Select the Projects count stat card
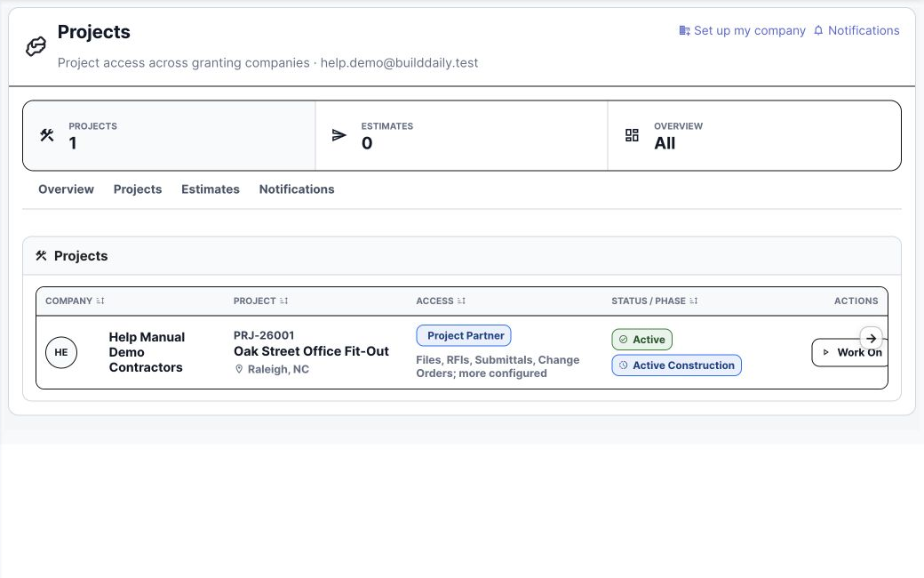The width and height of the screenshot is (924, 578). click(169, 136)
